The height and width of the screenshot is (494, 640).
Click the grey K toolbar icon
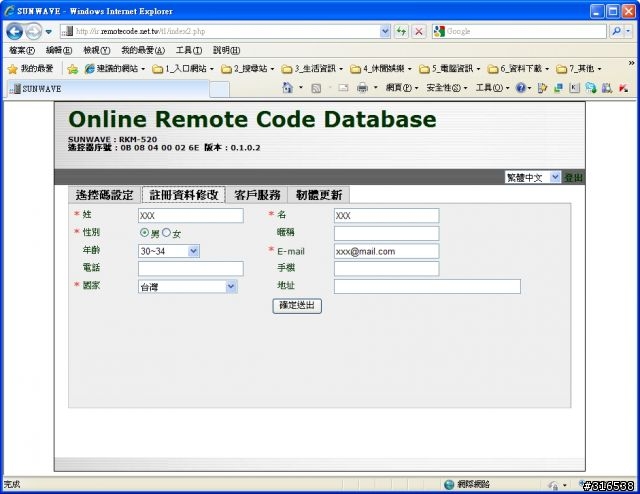point(574,88)
